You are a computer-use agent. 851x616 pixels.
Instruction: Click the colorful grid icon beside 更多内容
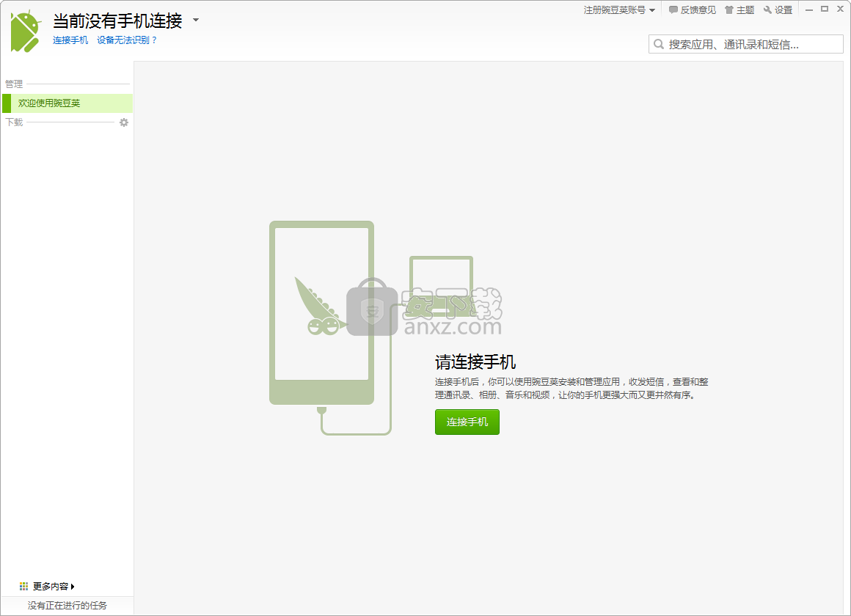coord(23,586)
